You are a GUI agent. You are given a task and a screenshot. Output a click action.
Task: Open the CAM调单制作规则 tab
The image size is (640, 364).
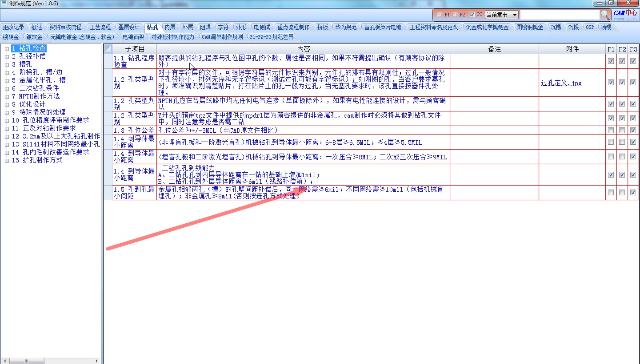point(223,37)
